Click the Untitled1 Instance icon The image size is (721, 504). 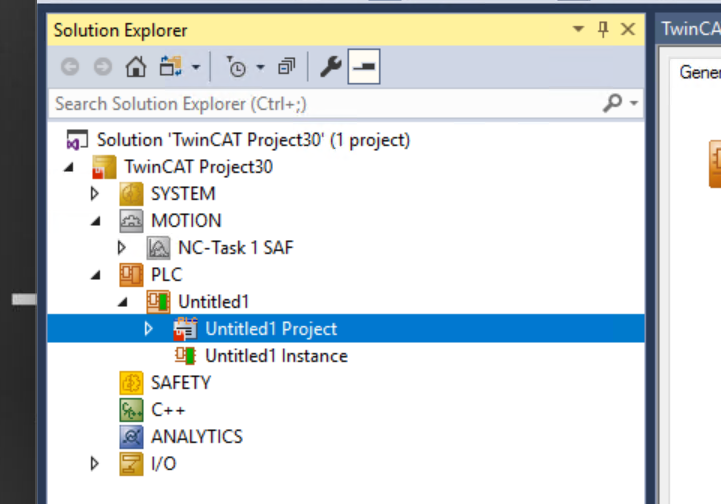coord(185,355)
